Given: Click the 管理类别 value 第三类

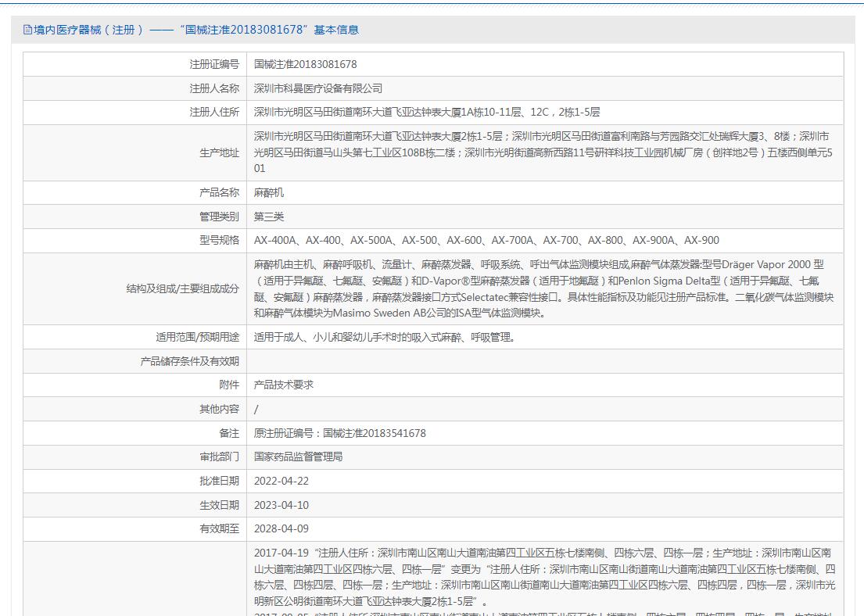Looking at the screenshot, I should [x=269, y=217].
